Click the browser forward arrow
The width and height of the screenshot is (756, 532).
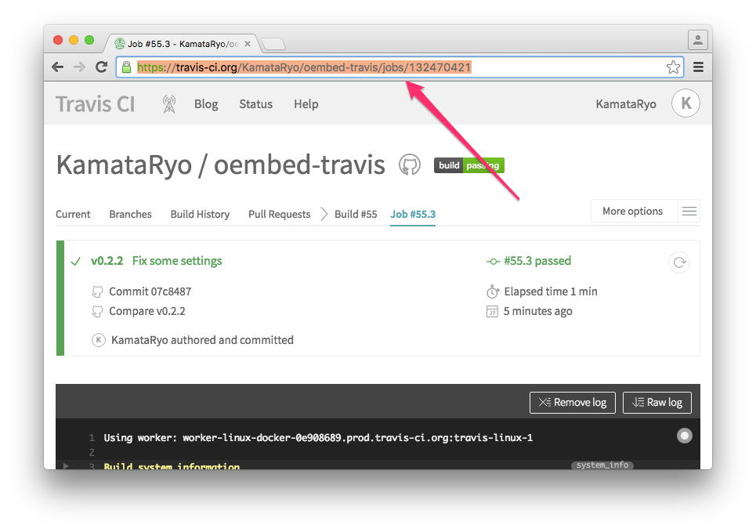79,67
